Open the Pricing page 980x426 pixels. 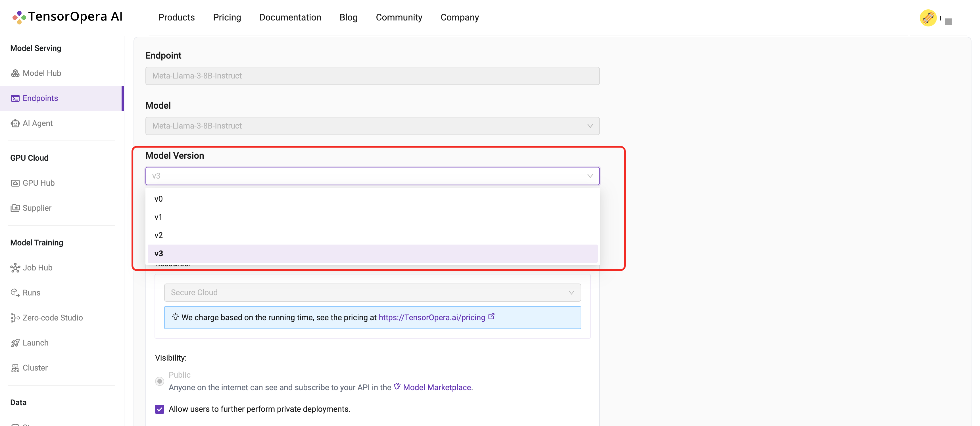tap(227, 18)
